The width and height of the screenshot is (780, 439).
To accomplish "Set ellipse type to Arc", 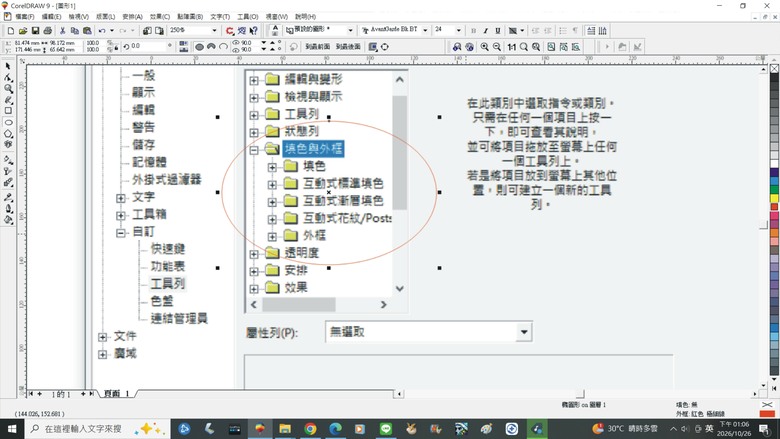I will click(x=223, y=47).
